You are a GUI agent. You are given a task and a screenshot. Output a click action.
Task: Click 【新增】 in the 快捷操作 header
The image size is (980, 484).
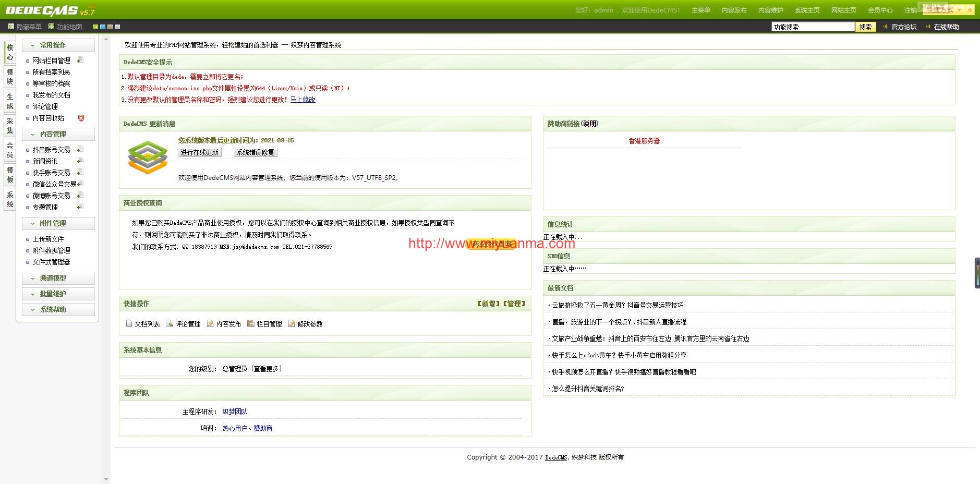click(x=488, y=304)
